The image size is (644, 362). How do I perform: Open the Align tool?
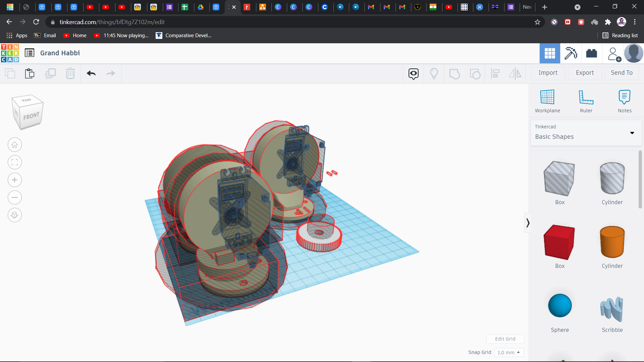tap(495, 73)
